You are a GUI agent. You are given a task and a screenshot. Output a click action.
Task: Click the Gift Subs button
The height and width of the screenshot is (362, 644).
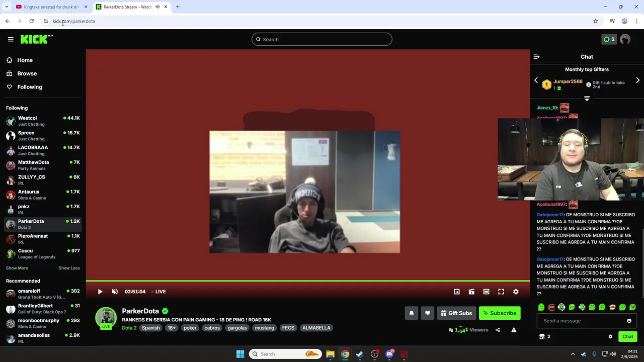click(456, 313)
